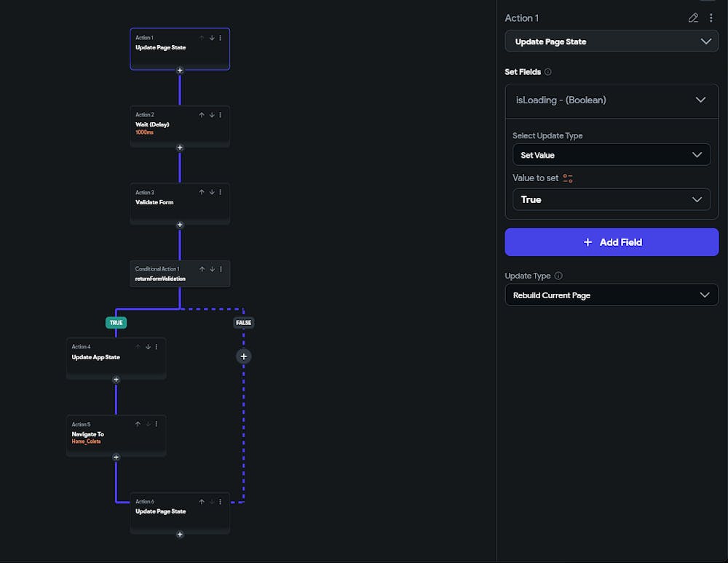The image size is (728, 563).
Task: Add an action on the FALSE branch
Action: [x=244, y=356]
